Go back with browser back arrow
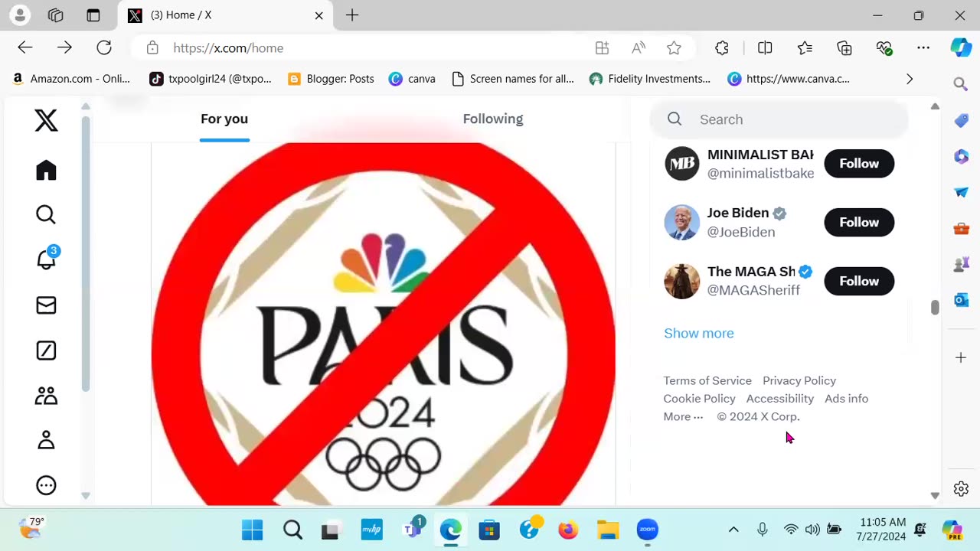980x551 pixels. (25, 47)
